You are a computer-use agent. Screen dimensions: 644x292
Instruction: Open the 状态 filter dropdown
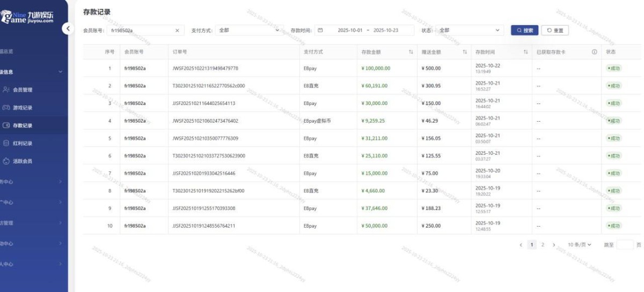[469, 31]
